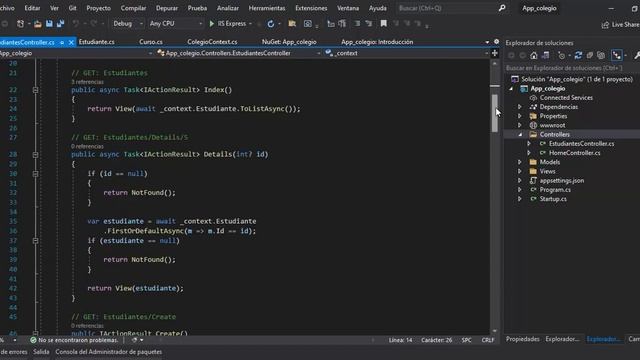Click pending changes filter clock icon
Image resolution: width=640 pixels, height=360 pixels.
(x=562, y=56)
